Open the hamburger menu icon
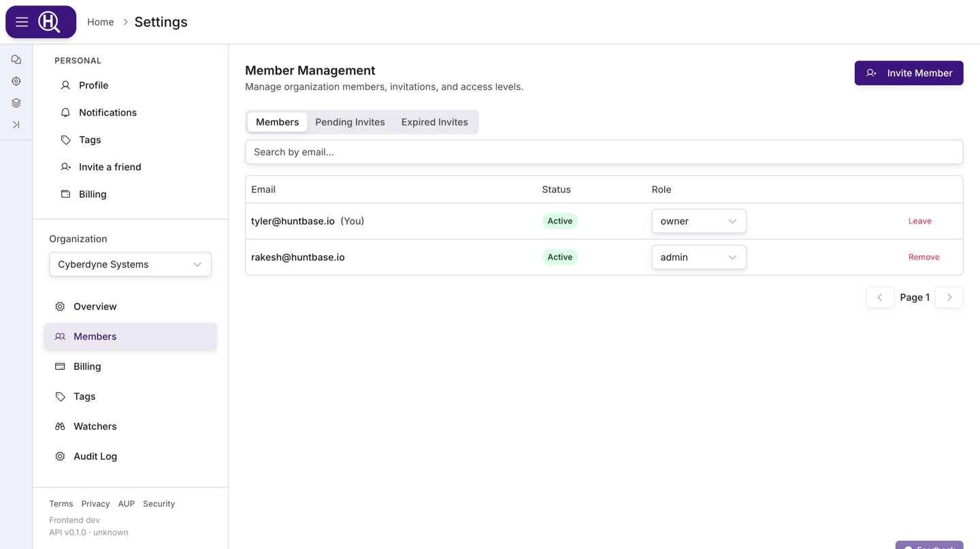 click(x=22, y=22)
